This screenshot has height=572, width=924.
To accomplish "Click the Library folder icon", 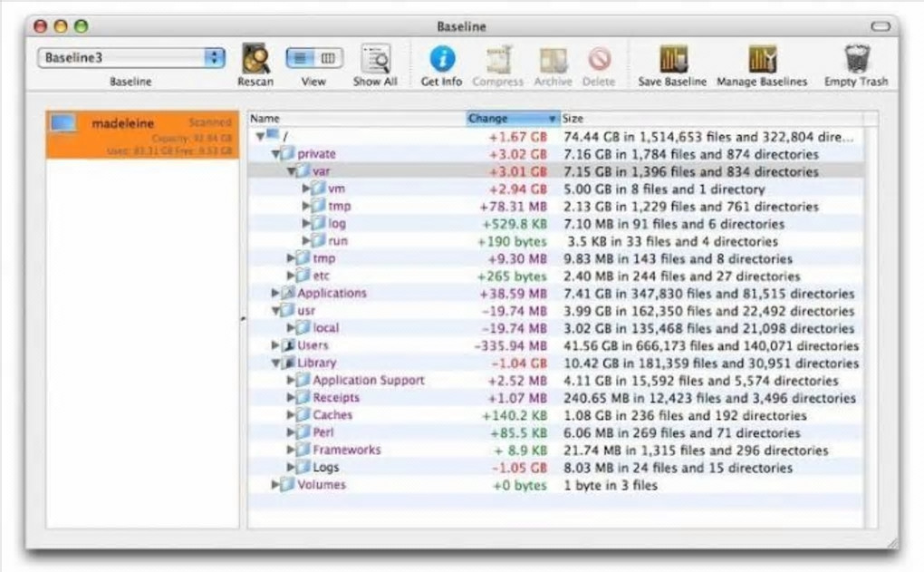I will pos(287,362).
